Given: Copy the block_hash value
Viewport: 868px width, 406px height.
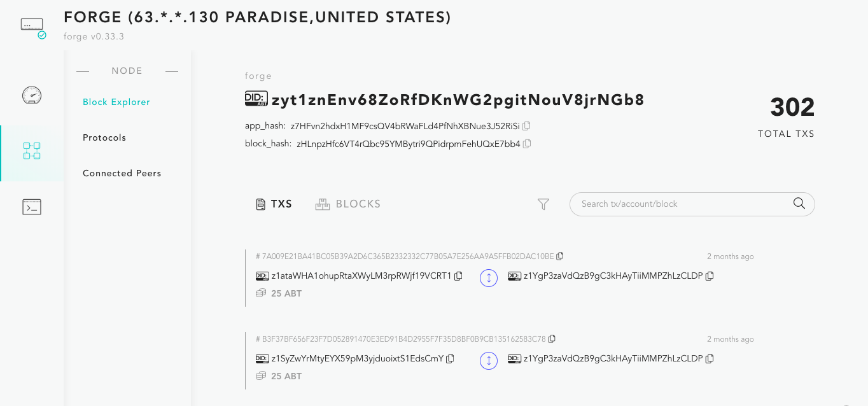Looking at the screenshot, I should click(x=527, y=144).
